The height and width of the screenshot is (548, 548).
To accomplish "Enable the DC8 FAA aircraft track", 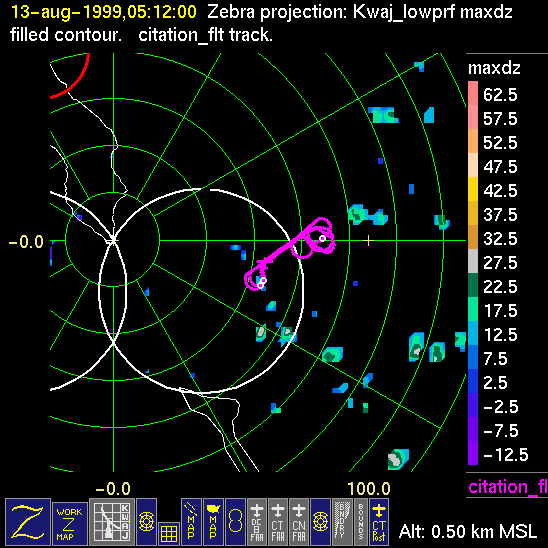I will tap(257, 521).
